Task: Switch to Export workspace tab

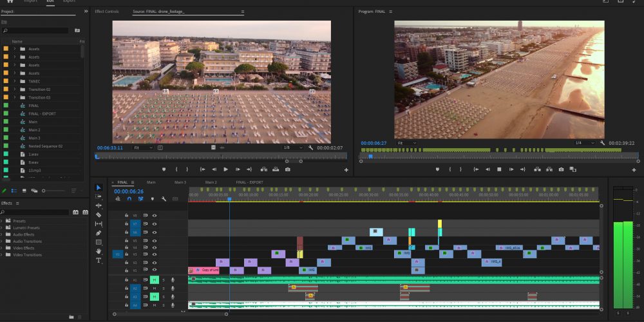Action: [x=69, y=1]
